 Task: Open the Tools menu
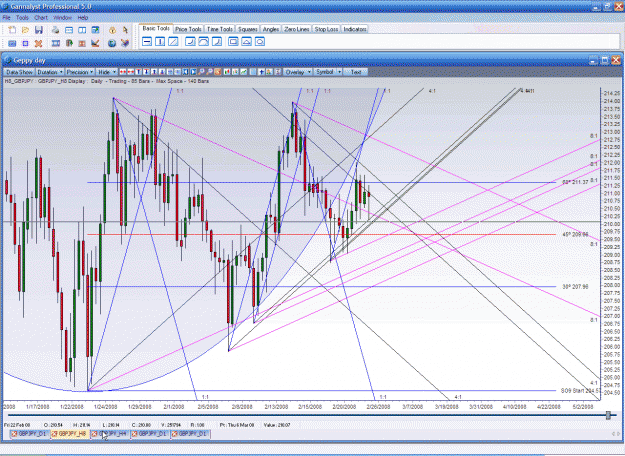(x=22, y=18)
